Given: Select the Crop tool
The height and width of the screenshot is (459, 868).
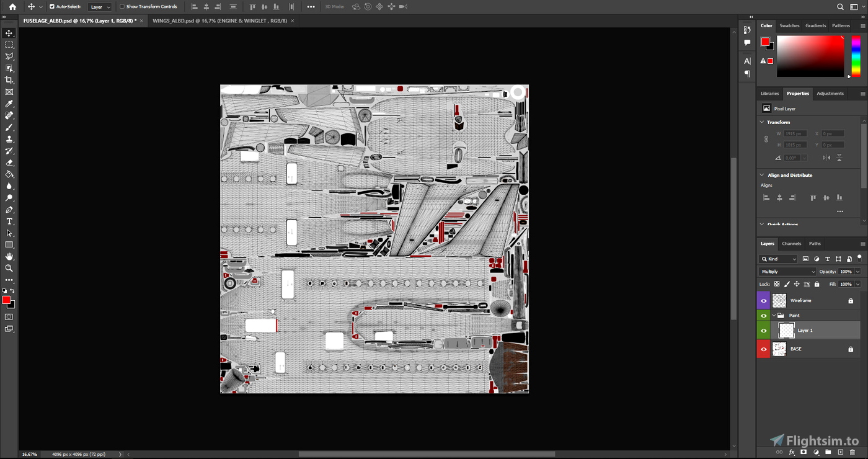Looking at the screenshot, I should tap(9, 80).
